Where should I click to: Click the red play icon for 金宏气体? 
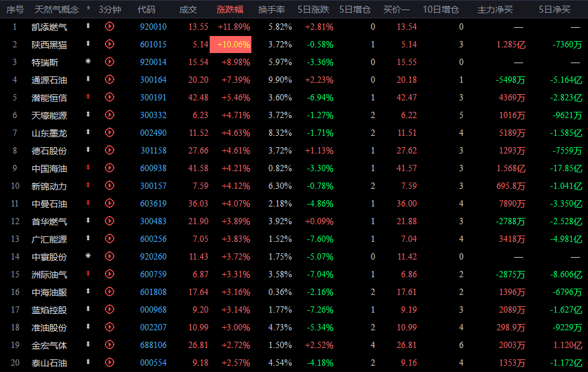109,345
